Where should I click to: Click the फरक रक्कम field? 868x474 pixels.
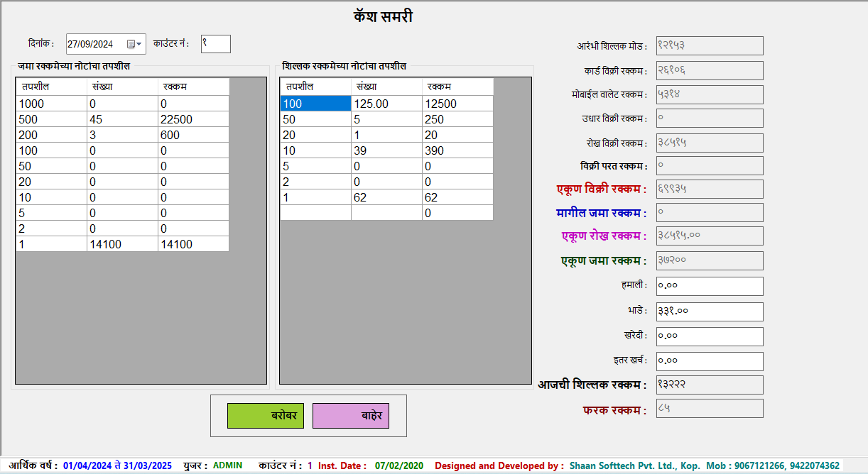(x=709, y=408)
